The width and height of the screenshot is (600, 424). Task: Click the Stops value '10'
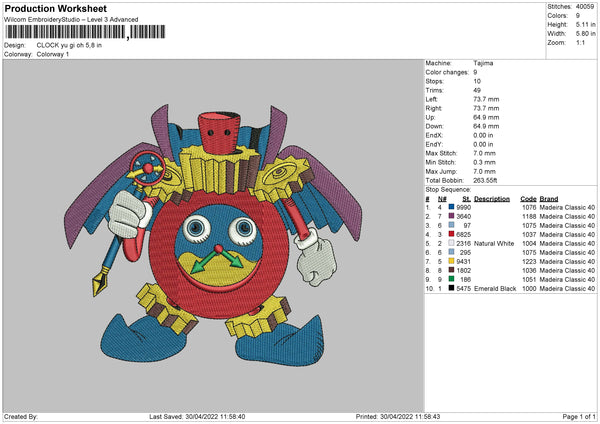pyautogui.click(x=477, y=81)
